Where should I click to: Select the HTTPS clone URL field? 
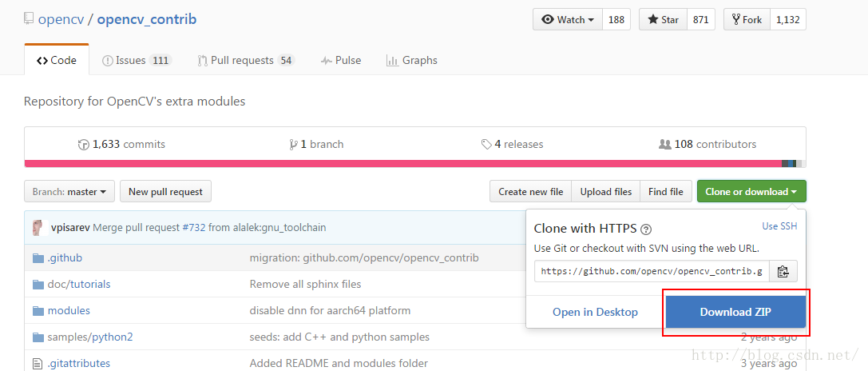652,271
